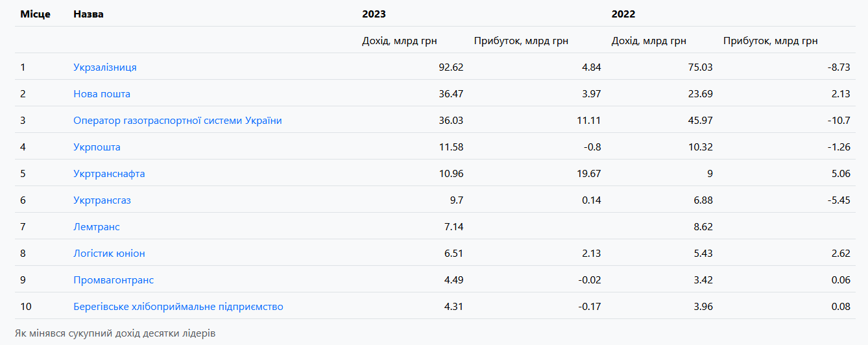Select the 2022 year column header
This screenshot has width=868, height=345.
tap(623, 14)
